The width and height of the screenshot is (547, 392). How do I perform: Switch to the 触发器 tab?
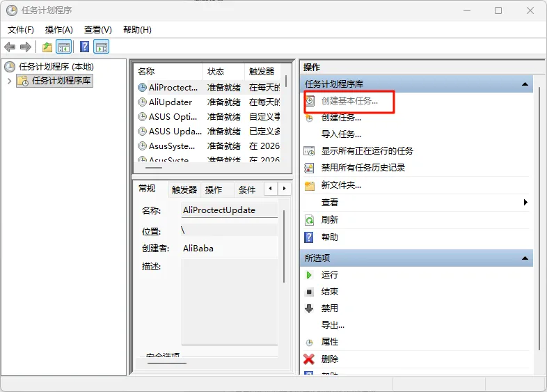click(x=184, y=190)
